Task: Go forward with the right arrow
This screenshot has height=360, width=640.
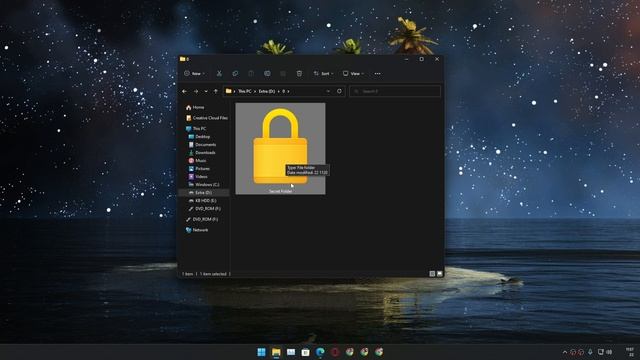Action: (x=196, y=91)
